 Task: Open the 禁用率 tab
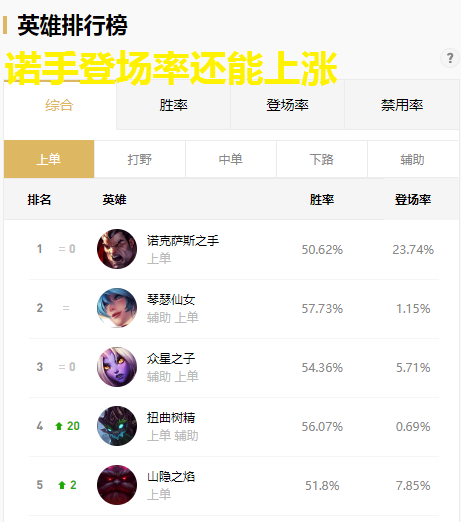coord(402,105)
